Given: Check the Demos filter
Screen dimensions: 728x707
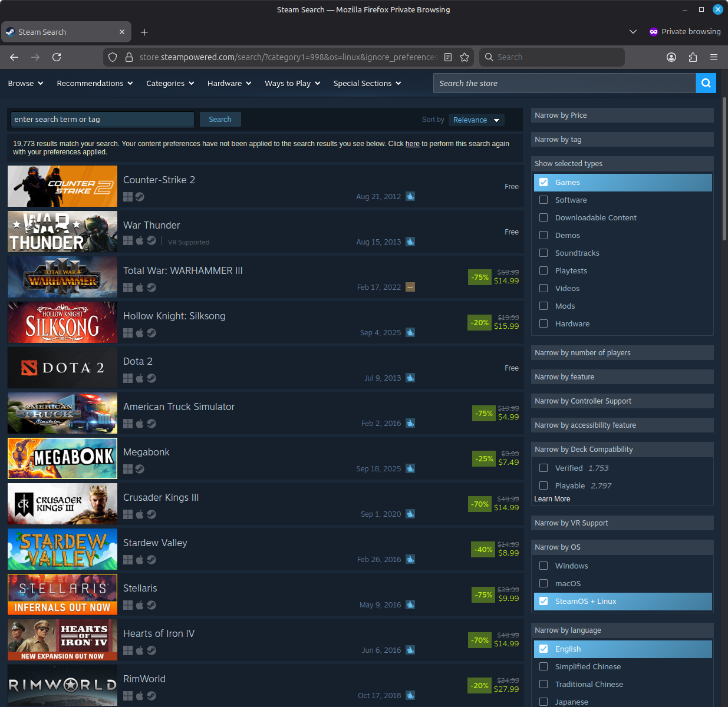Looking at the screenshot, I should point(543,235).
